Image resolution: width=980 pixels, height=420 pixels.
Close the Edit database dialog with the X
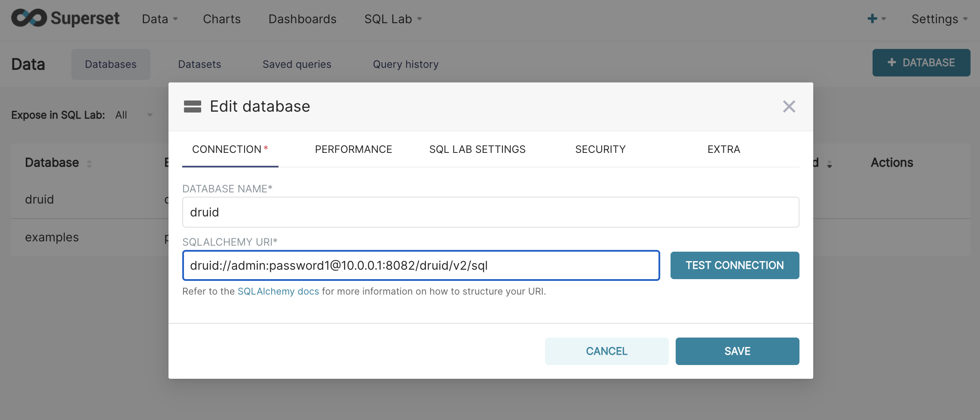(789, 107)
